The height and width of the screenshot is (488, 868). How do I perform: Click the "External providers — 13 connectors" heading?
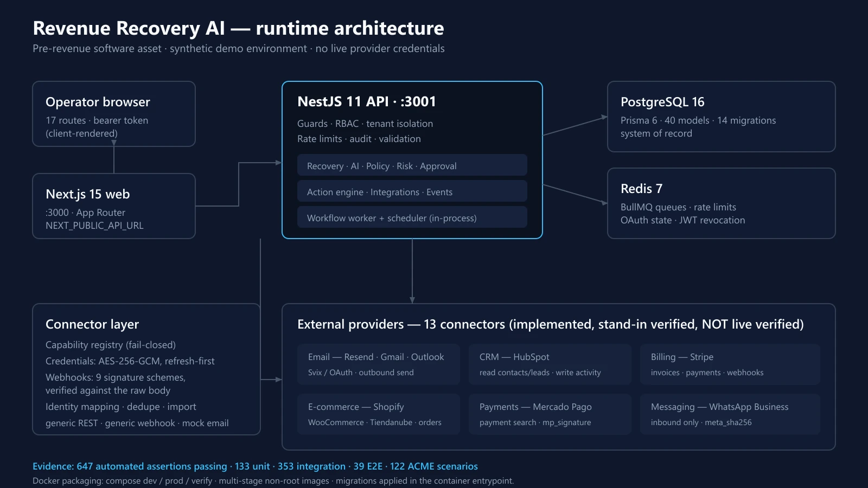(x=551, y=324)
